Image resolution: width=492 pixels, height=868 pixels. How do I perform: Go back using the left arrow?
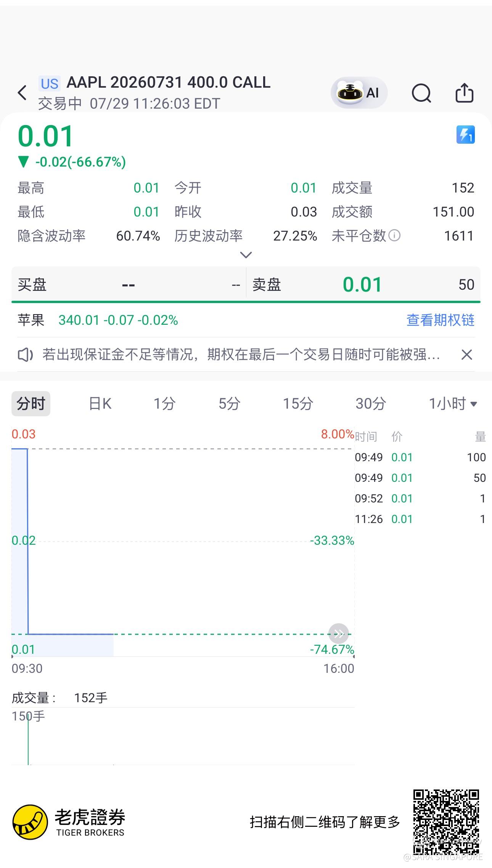coord(23,93)
